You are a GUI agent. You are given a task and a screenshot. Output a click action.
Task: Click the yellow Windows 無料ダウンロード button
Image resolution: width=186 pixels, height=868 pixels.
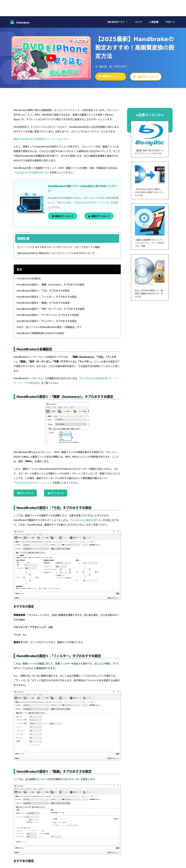(110, 77)
